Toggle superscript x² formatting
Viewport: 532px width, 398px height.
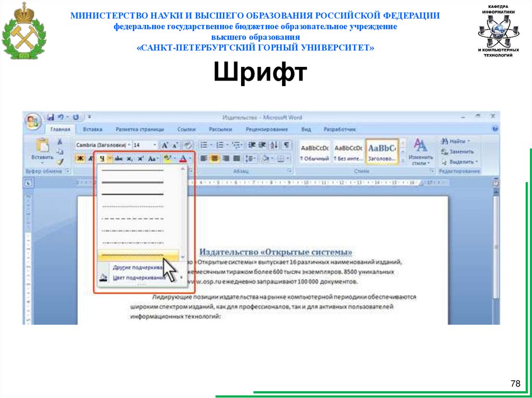[141, 158]
